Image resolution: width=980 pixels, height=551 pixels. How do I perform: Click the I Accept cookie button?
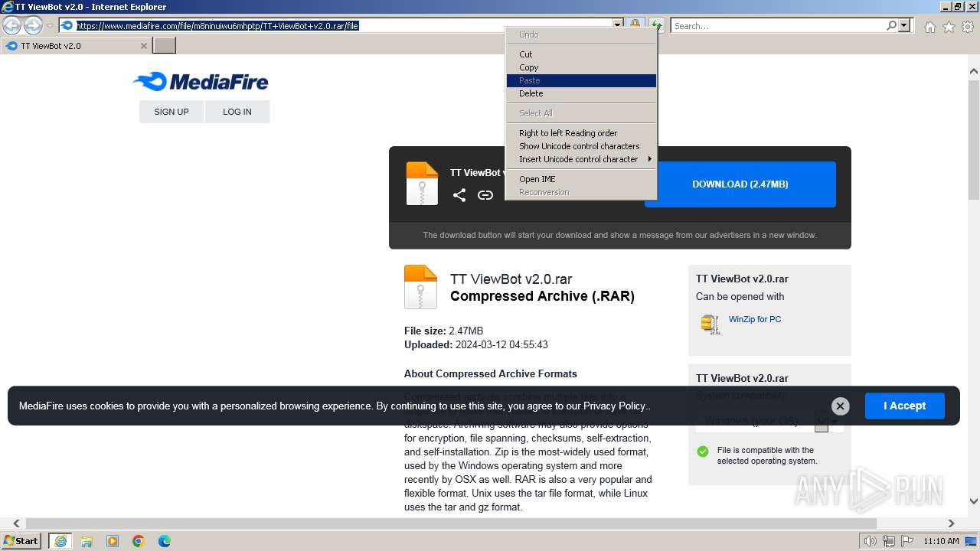point(905,406)
